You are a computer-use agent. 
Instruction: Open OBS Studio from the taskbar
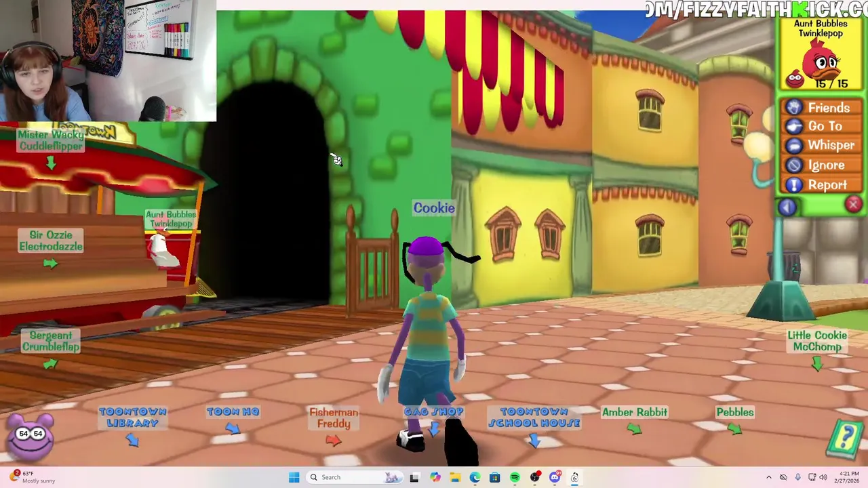(535, 477)
